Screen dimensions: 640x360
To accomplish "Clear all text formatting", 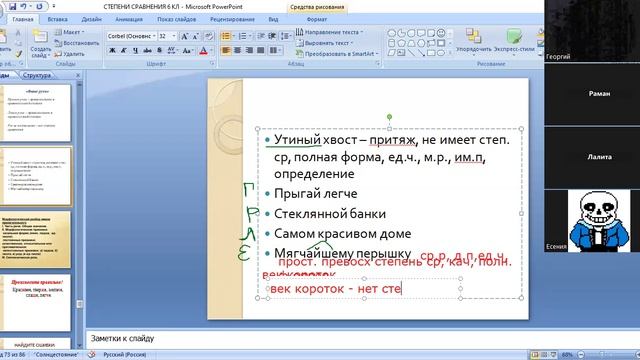I will (x=209, y=37).
